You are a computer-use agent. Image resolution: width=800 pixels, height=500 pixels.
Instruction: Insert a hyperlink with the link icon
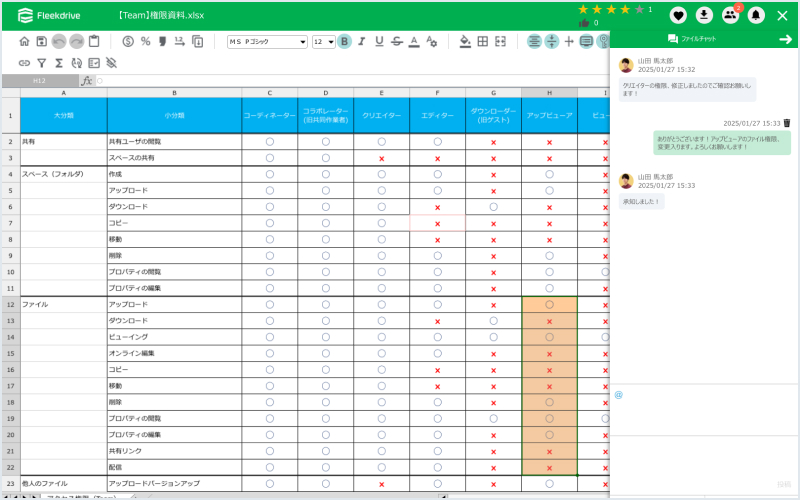click(x=24, y=63)
